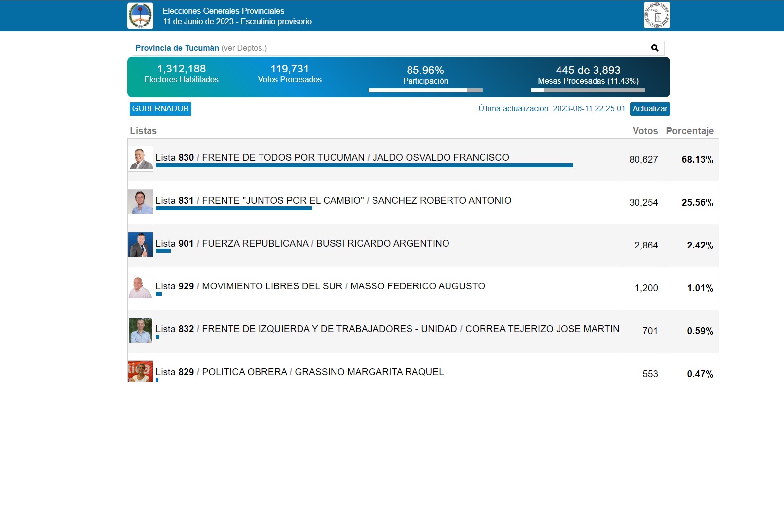The width and height of the screenshot is (784, 532).
Task: Click the 68.13% percentage value
Action: pos(697,160)
